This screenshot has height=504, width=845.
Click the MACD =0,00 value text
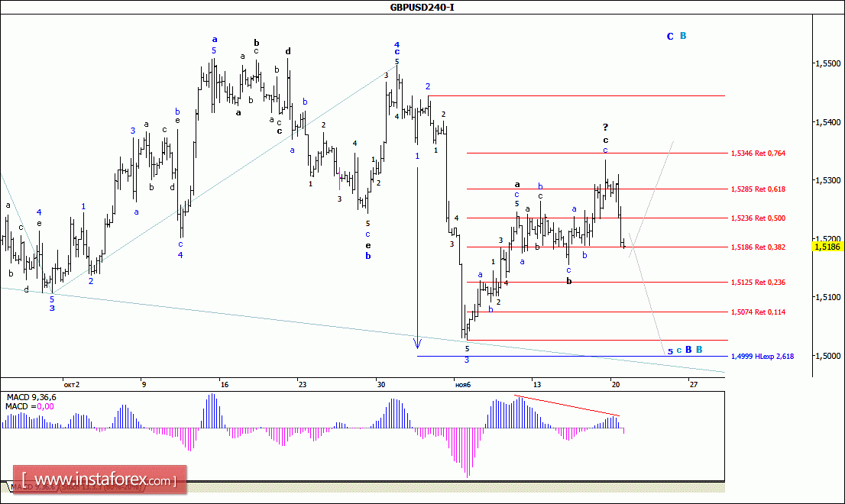tap(30, 406)
